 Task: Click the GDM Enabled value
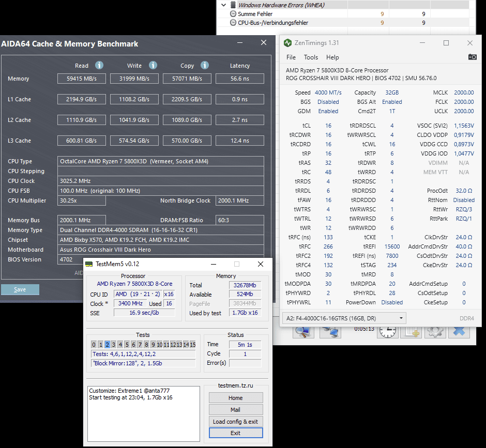tap(328, 111)
